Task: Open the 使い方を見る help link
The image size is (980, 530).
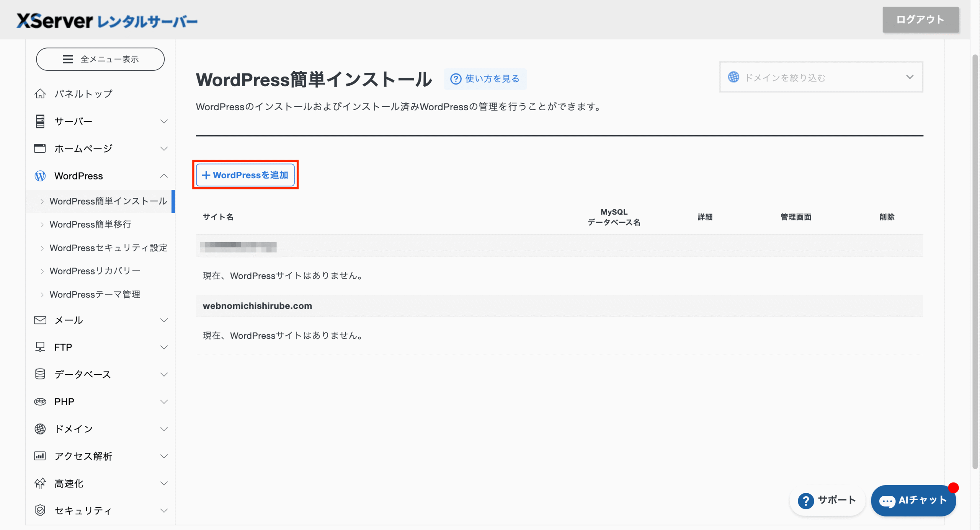Action: [x=485, y=79]
